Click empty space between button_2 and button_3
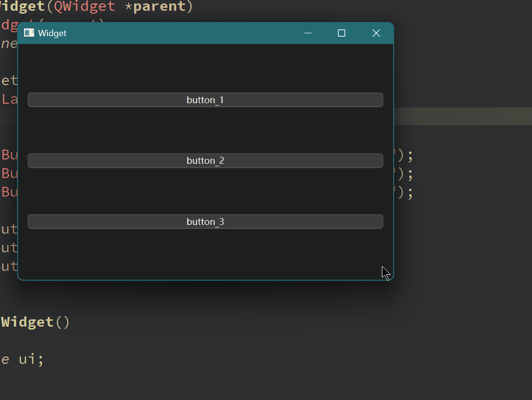Viewport: 532px width, 400px height. (x=205, y=191)
